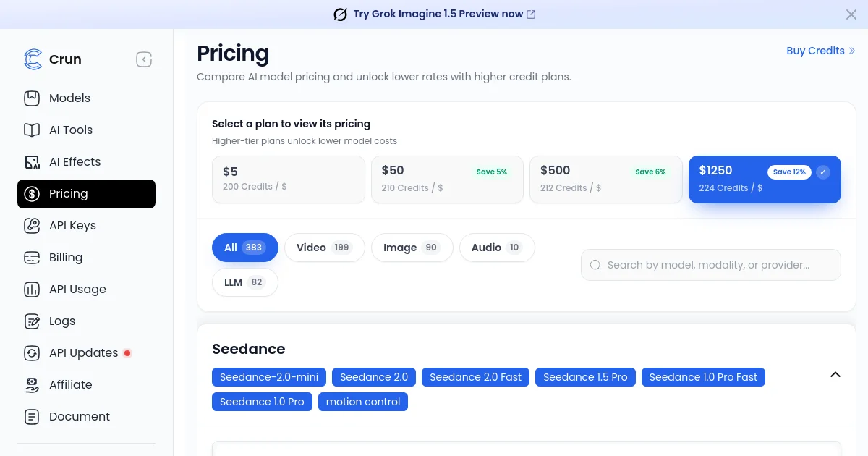Click the Models sidebar icon
Viewport: 868px width, 456px height.
[32, 98]
